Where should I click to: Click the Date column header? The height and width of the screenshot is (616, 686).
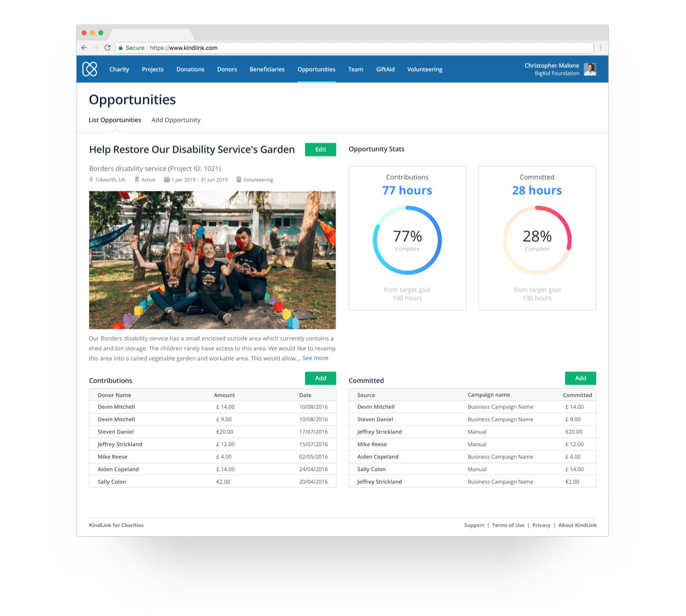305,395
